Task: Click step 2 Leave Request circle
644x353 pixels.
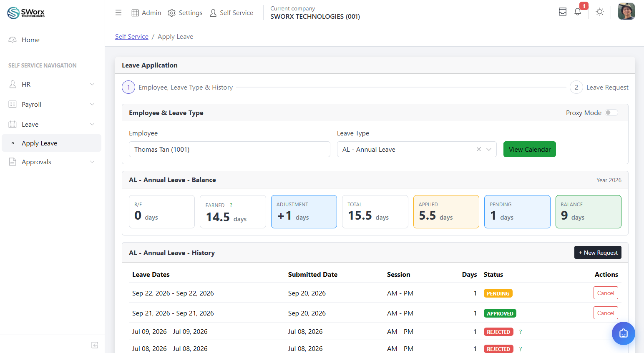Action: (x=576, y=87)
